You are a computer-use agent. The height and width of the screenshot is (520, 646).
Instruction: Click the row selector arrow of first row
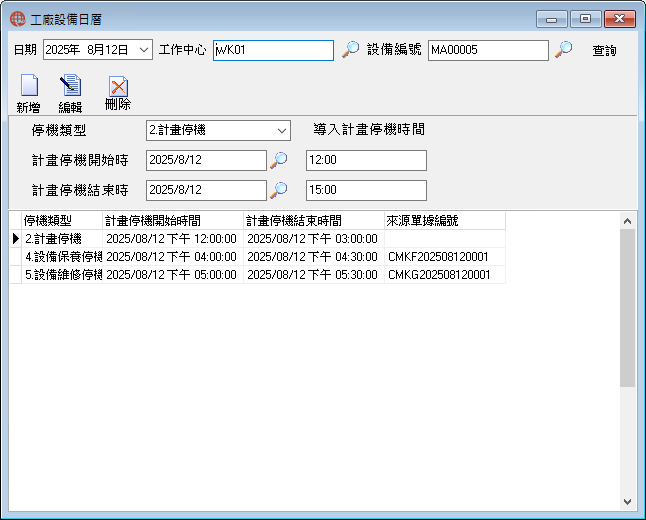pyautogui.click(x=16, y=239)
